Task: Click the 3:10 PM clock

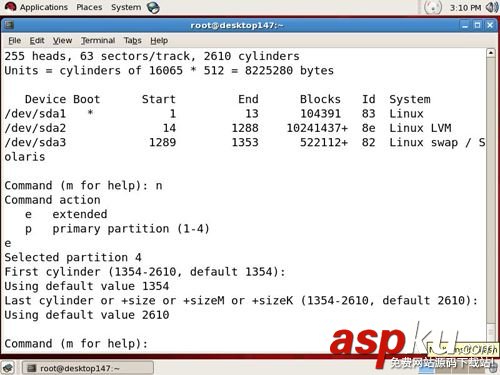Action: click(465, 8)
